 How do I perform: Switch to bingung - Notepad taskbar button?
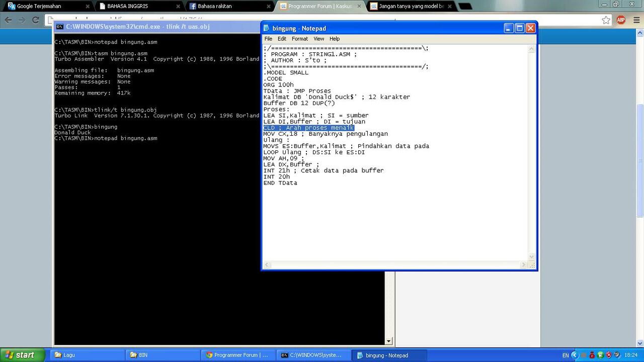pyautogui.click(x=388, y=355)
